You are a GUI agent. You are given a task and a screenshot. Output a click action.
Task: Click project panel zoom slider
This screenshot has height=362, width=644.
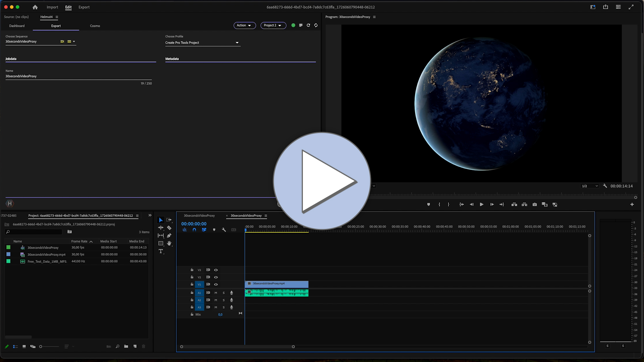click(49, 347)
